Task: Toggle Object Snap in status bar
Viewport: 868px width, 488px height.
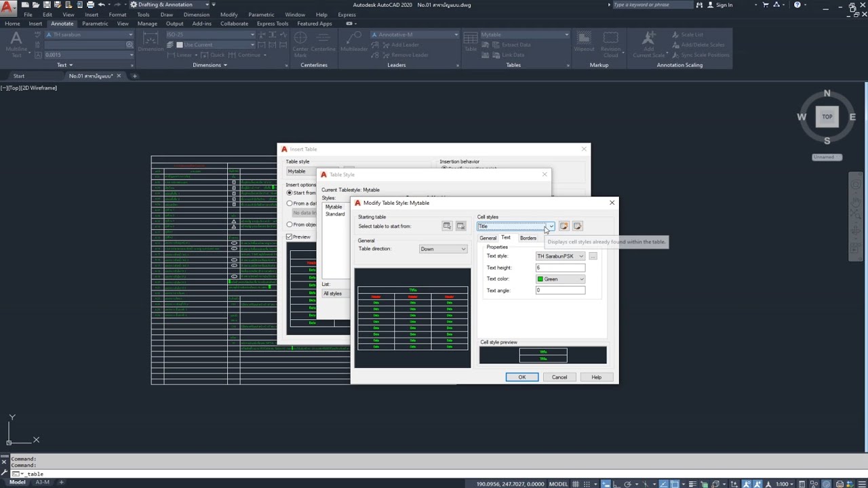Action: coord(675,483)
